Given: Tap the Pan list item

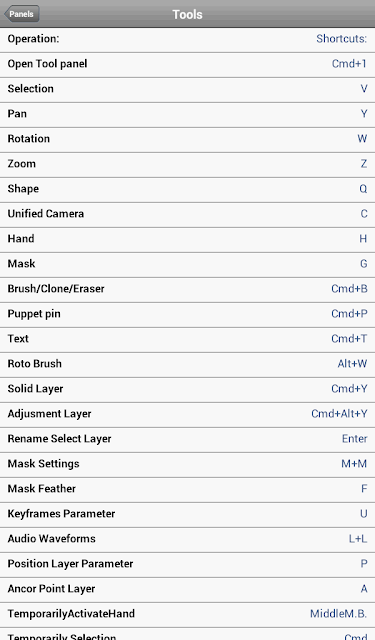Looking at the screenshot, I should [x=187, y=115].
